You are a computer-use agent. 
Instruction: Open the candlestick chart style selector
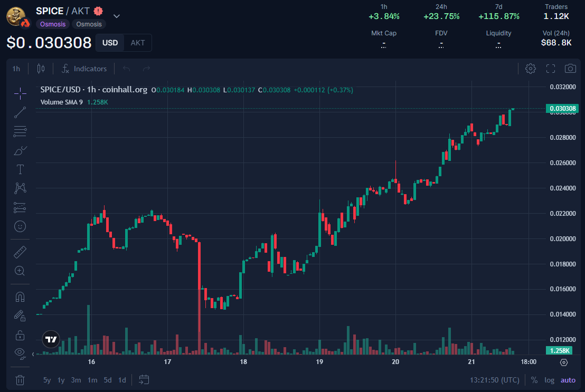(x=41, y=69)
